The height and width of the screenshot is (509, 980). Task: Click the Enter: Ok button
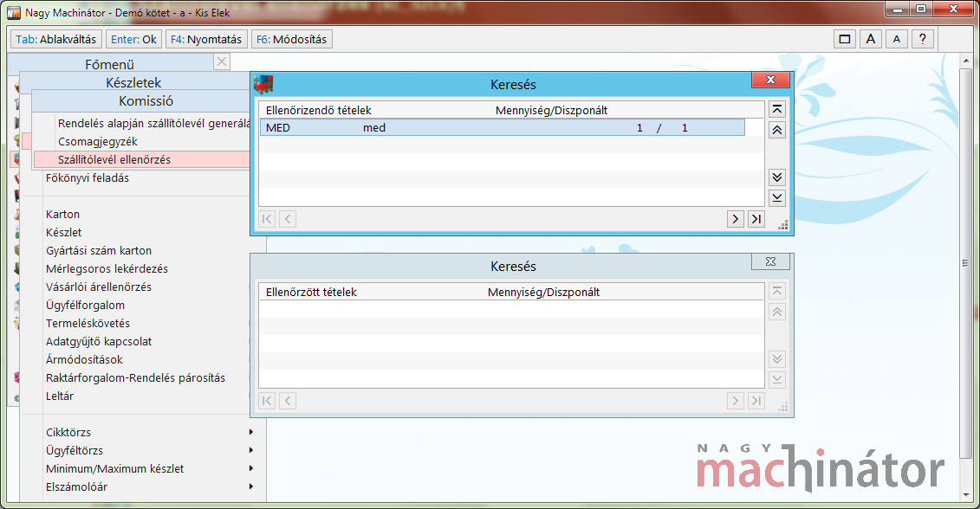click(x=133, y=39)
